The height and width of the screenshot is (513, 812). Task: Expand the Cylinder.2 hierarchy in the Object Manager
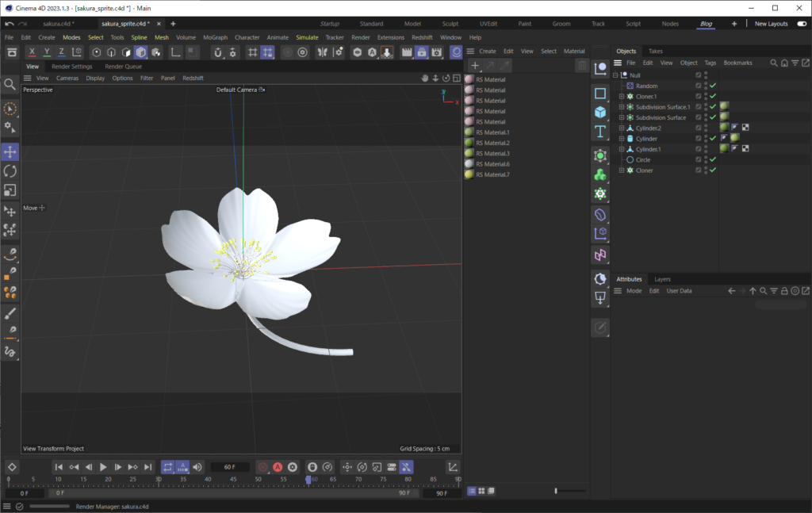click(x=622, y=127)
